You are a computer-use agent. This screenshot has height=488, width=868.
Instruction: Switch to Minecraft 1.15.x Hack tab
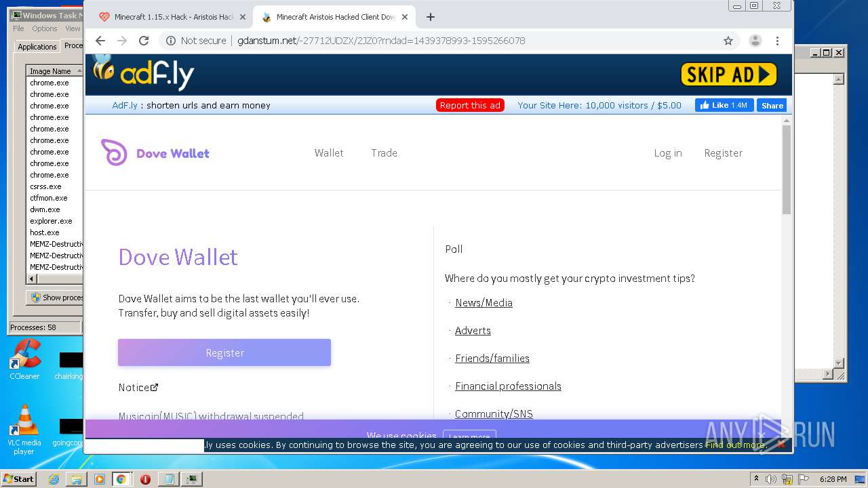[x=172, y=17]
